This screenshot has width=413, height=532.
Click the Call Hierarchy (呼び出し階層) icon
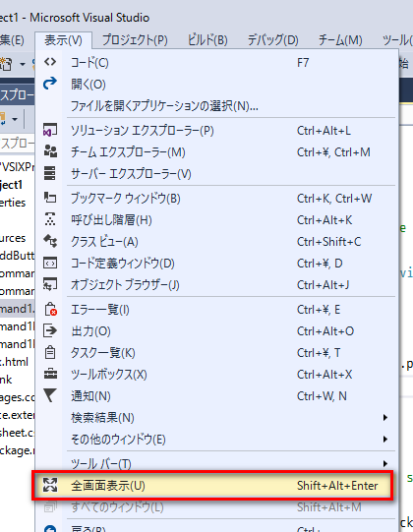(x=50, y=219)
